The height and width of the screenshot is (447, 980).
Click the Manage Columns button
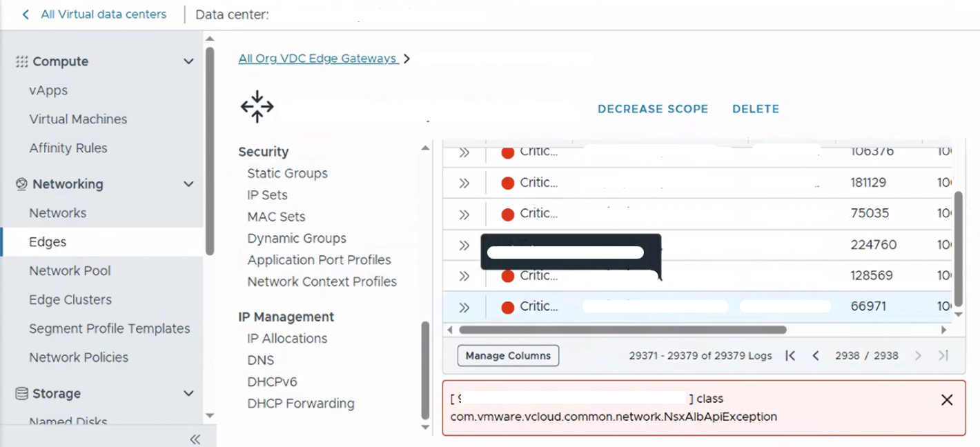(508, 356)
